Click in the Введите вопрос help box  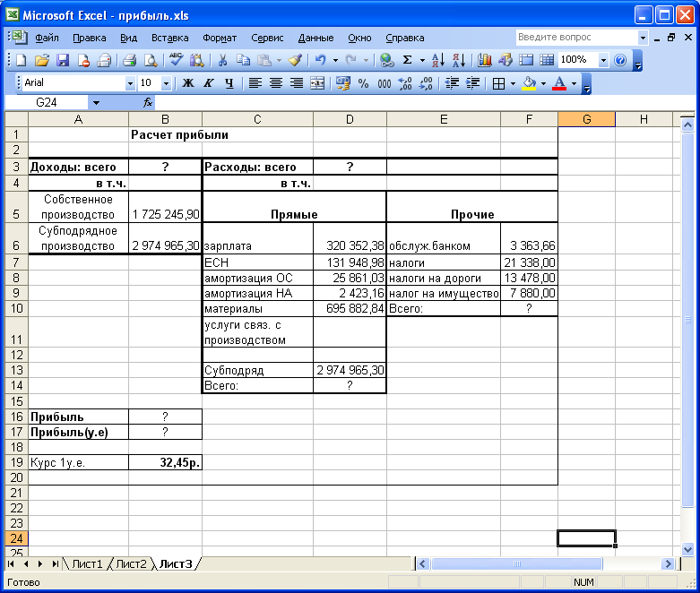coord(576,38)
